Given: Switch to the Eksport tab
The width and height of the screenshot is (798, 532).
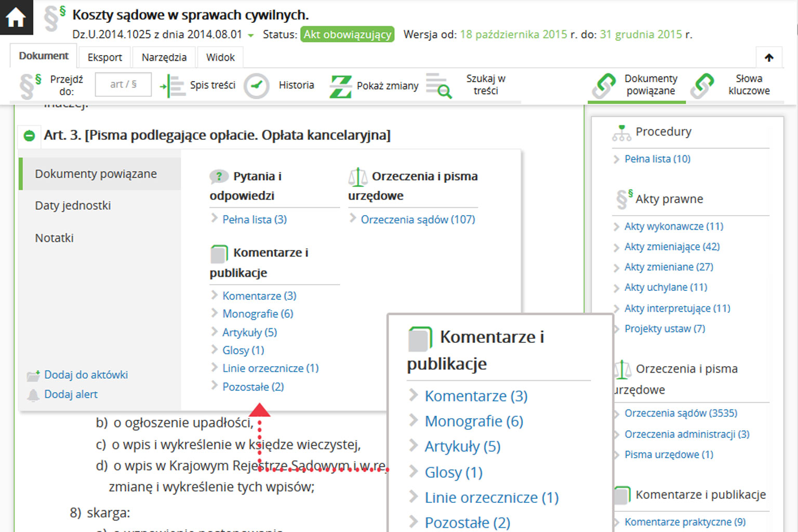Looking at the screenshot, I should (104, 57).
